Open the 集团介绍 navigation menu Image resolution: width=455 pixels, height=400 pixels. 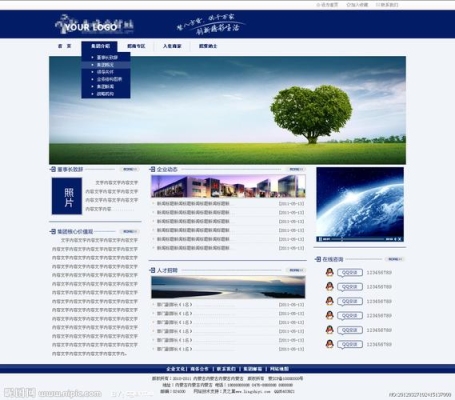99,46
